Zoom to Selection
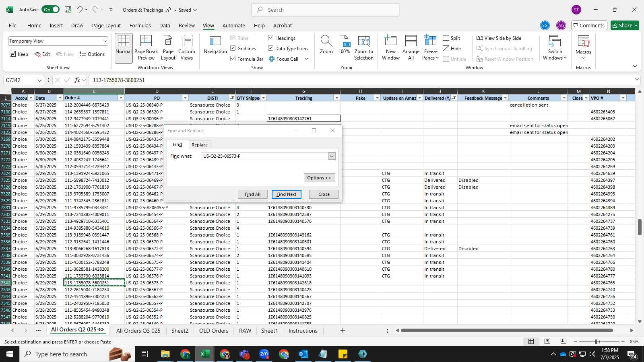 tap(364, 48)
